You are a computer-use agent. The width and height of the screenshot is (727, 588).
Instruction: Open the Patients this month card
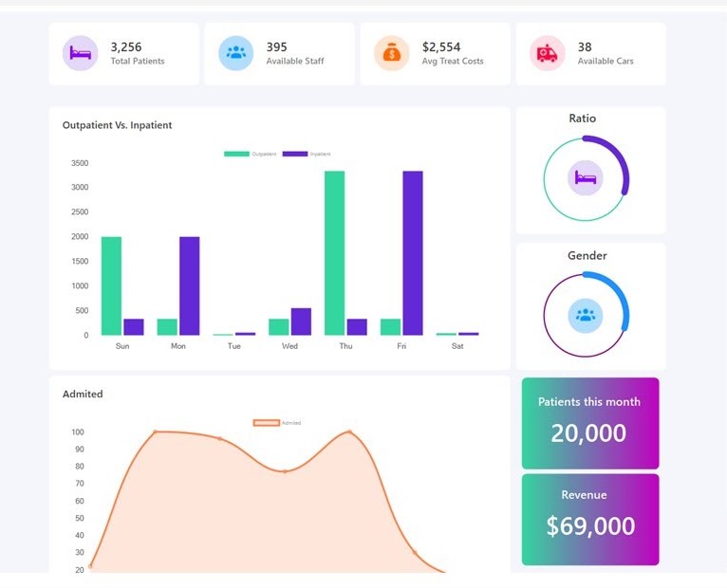tap(589, 423)
